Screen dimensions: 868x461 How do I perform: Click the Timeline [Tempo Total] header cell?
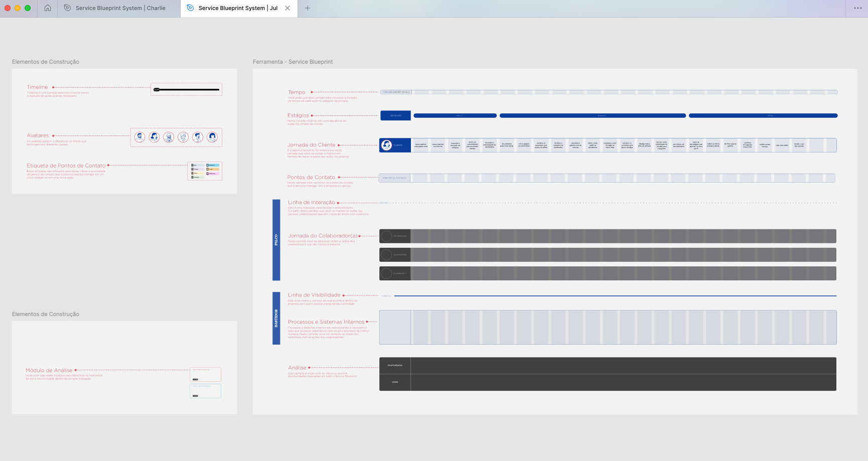(396, 92)
